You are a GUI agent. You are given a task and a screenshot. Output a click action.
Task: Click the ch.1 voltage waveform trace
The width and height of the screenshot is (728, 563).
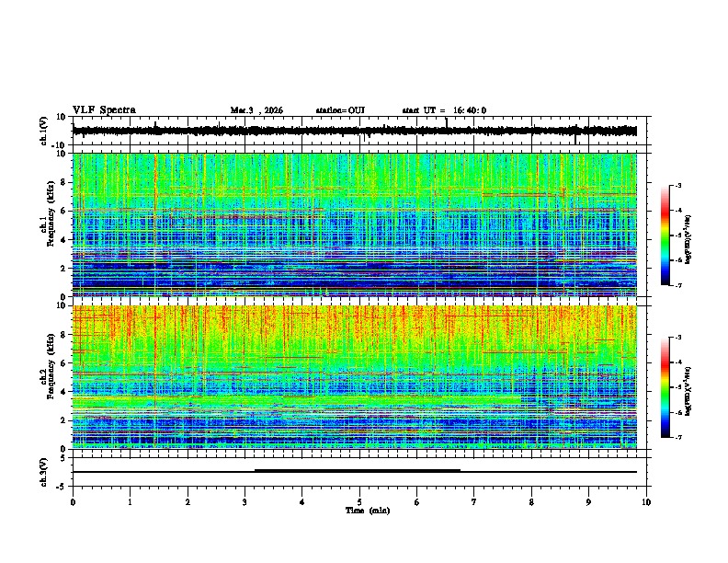pos(354,131)
